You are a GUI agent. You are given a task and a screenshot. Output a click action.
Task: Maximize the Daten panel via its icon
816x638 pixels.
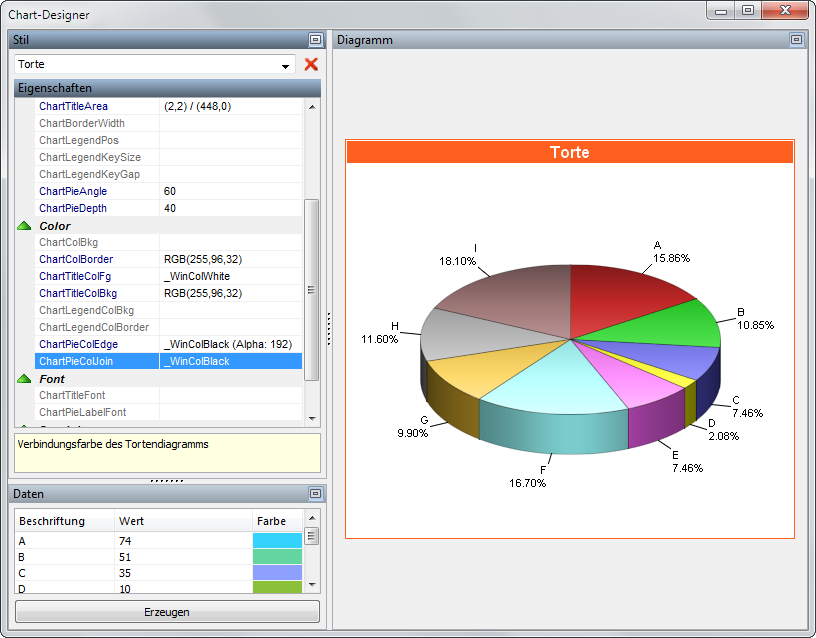coord(315,494)
